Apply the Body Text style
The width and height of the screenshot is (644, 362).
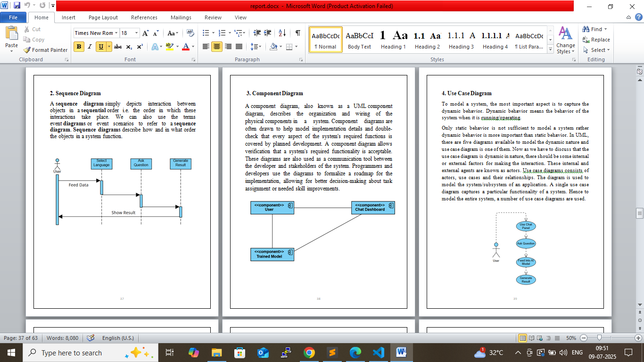pyautogui.click(x=360, y=40)
